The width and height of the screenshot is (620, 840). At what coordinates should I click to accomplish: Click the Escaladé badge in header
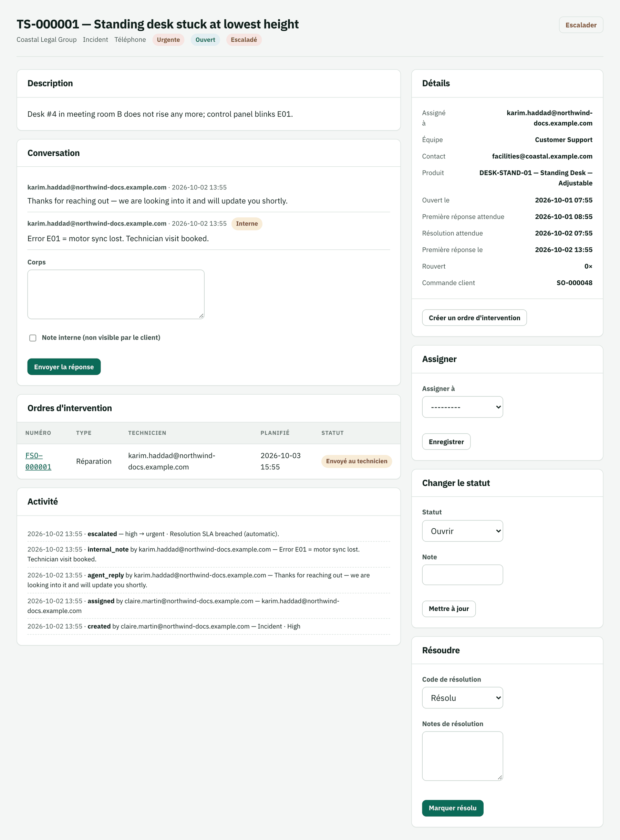244,40
